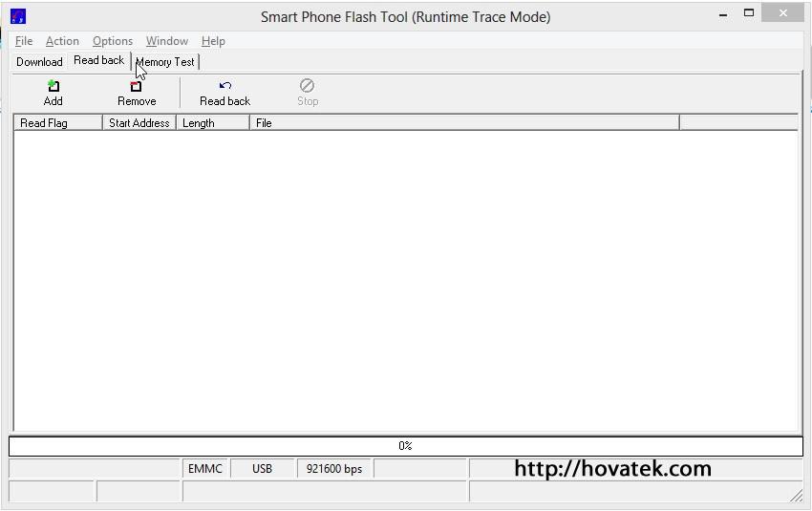
Task: Click the USB status bar entry
Action: click(x=262, y=469)
